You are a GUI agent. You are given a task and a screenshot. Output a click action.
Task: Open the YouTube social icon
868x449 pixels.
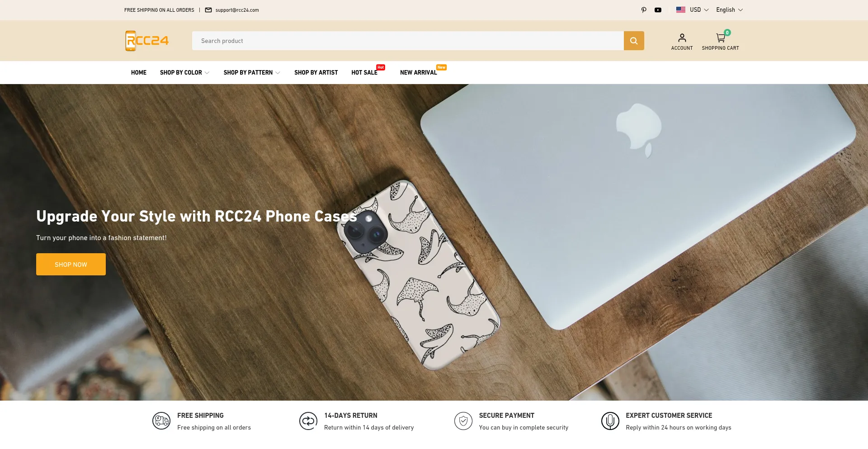click(x=658, y=10)
